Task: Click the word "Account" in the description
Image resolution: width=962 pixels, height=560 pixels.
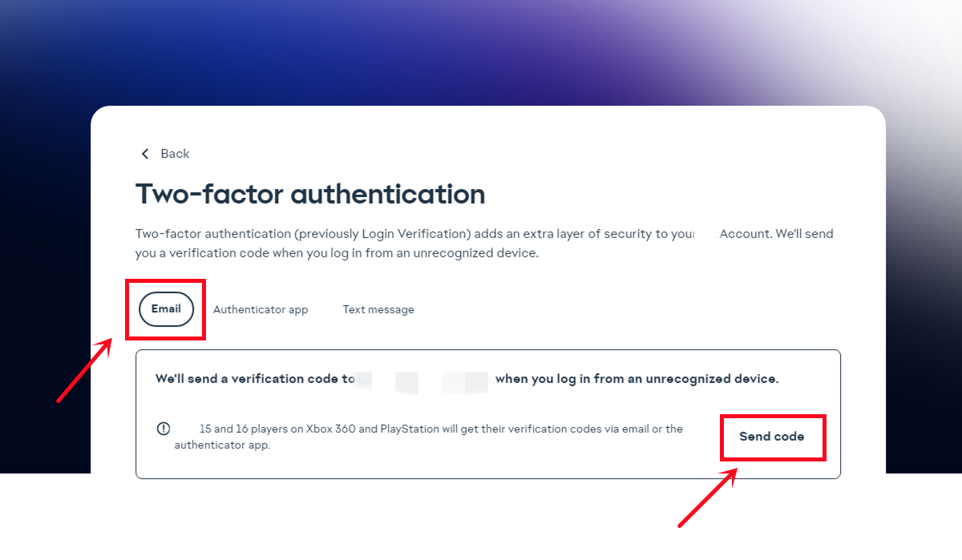Action: coord(746,234)
